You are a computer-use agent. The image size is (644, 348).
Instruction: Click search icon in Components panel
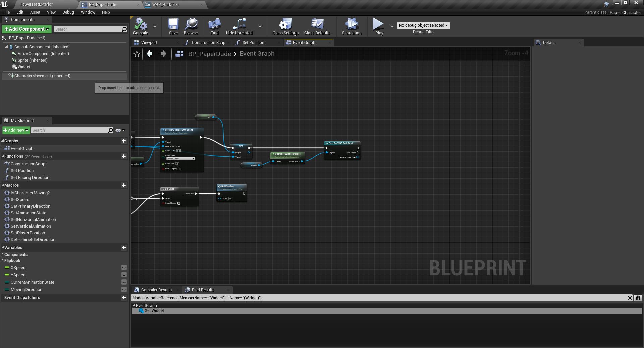pyautogui.click(x=124, y=29)
